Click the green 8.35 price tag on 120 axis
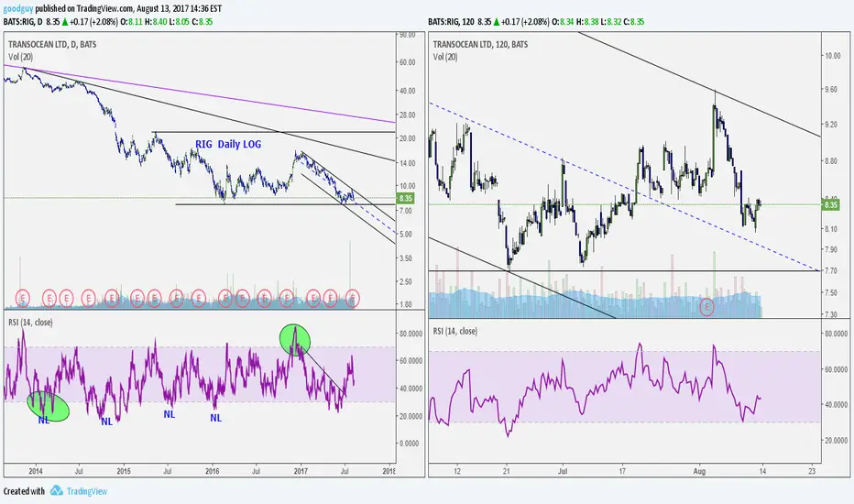Image resolution: width=854 pixels, height=504 pixels. [830, 205]
